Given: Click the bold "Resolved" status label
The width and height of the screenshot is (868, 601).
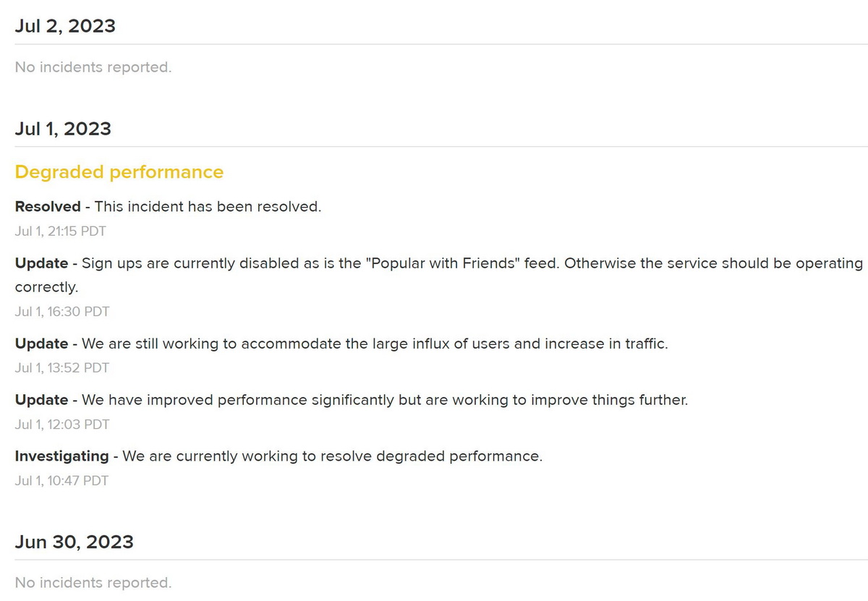Looking at the screenshot, I should 48,207.
